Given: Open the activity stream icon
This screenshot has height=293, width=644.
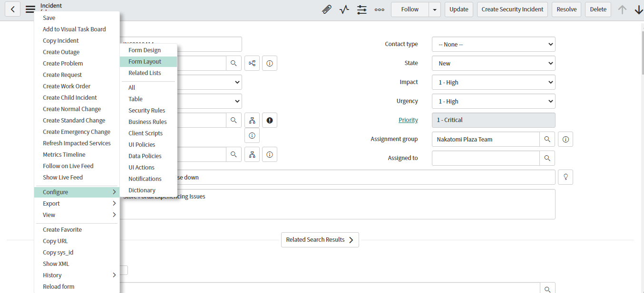Looking at the screenshot, I should point(344,9).
